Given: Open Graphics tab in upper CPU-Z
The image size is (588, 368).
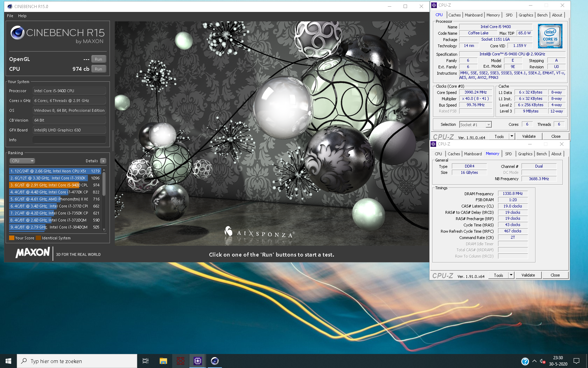Looking at the screenshot, I should (526, 15).
